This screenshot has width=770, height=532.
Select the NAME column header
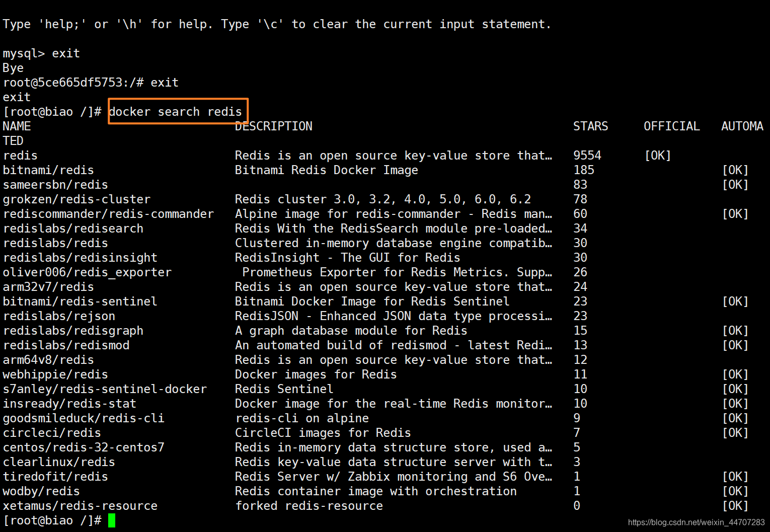click(17, 126)
